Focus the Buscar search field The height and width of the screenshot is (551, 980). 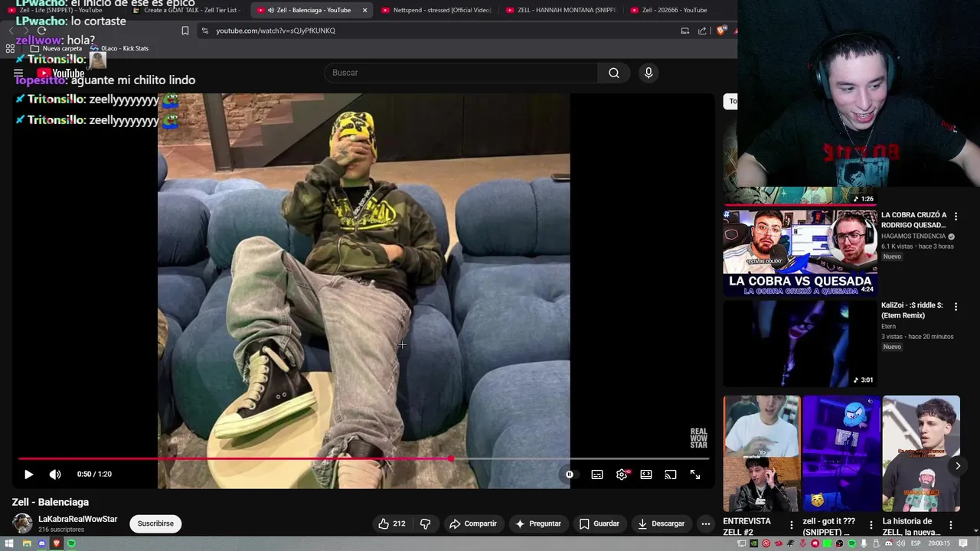(x=461, y=73)
